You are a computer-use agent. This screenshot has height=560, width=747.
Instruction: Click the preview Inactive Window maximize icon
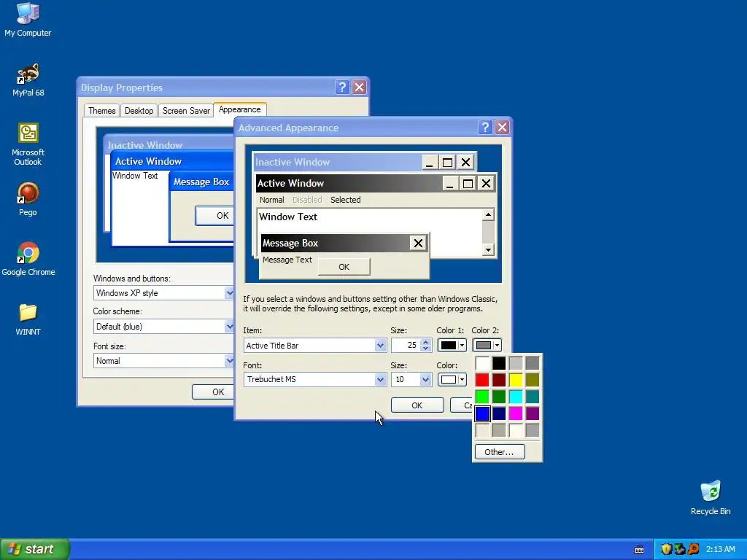pyautogui.click(x=447, y=163)
